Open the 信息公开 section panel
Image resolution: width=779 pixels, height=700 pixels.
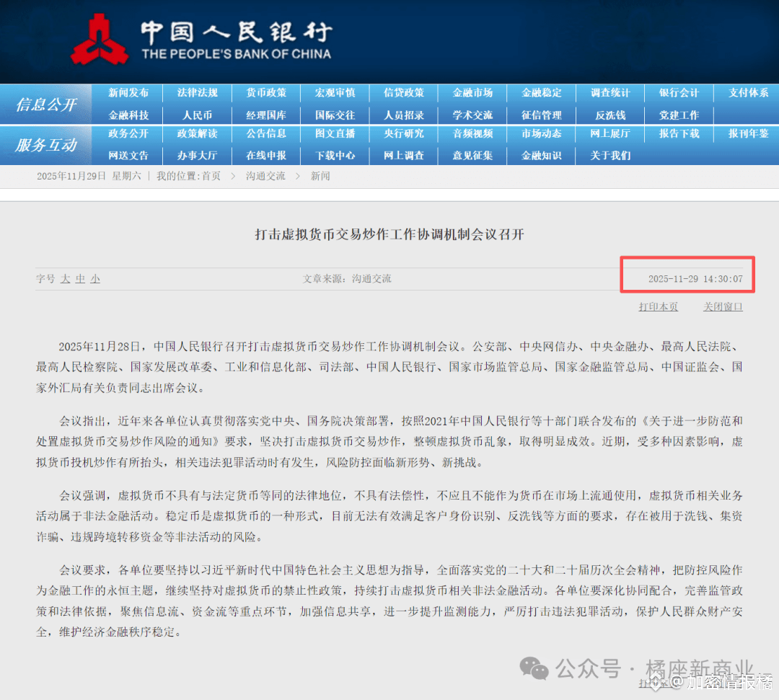(45, 103)
